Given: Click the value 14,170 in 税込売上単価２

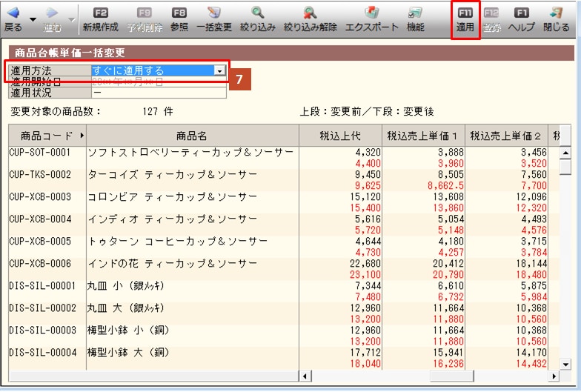Looking at the screenshot, I should coord(531,353).
